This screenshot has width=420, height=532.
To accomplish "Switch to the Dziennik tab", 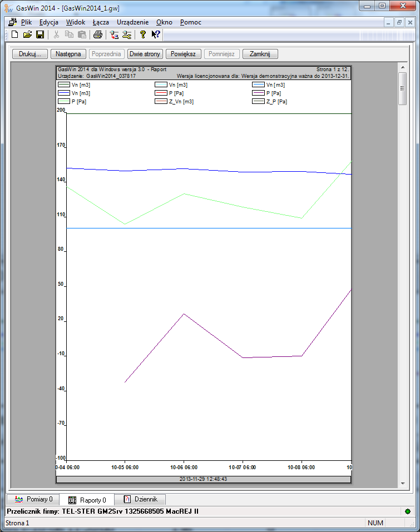I will click(x=140, y=499).
